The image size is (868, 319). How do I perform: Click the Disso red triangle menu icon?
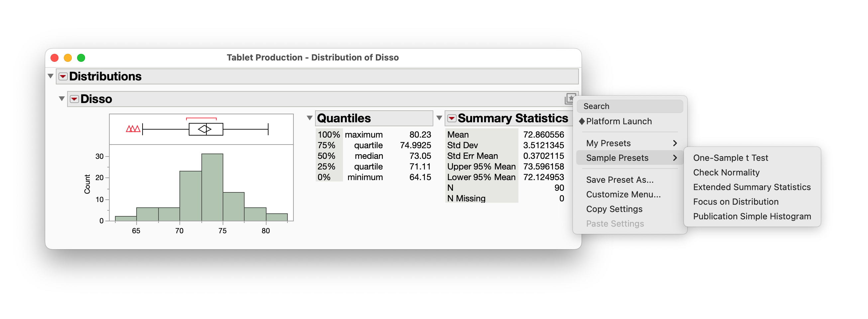click(74, 99)
